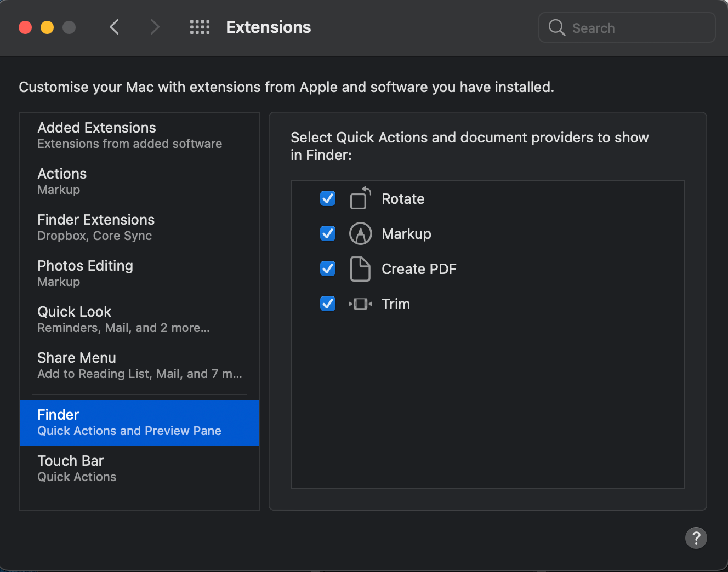Click the Markup pen-circle icon

pyautogui.click(x=361, y=233)
